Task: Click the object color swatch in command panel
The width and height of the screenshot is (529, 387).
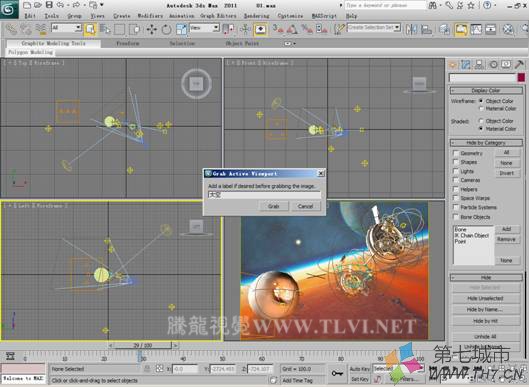Action: point(521,78)
